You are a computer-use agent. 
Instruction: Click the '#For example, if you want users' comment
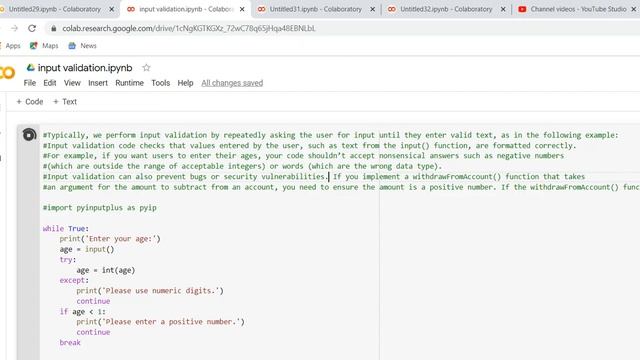tap(303, 156)
